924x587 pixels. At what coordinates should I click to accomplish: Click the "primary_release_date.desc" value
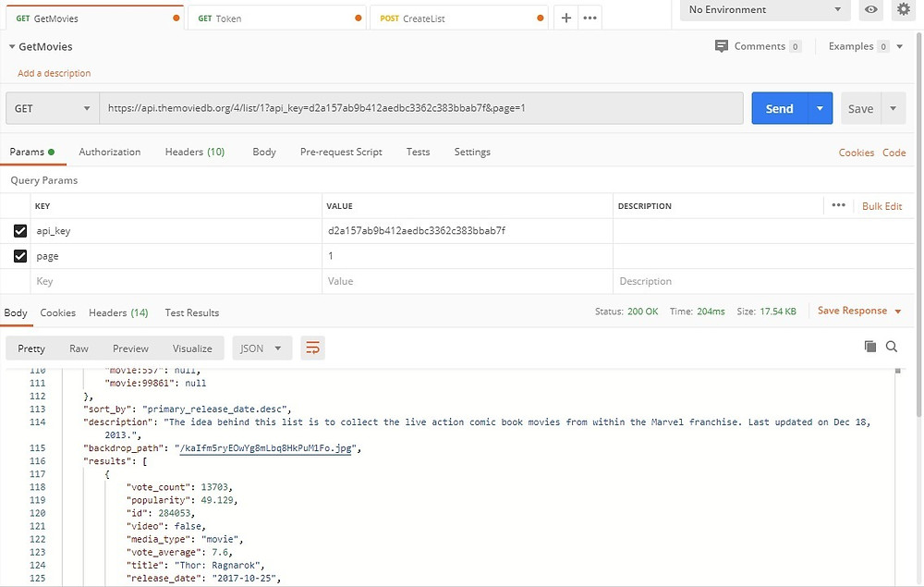[214, 409]
